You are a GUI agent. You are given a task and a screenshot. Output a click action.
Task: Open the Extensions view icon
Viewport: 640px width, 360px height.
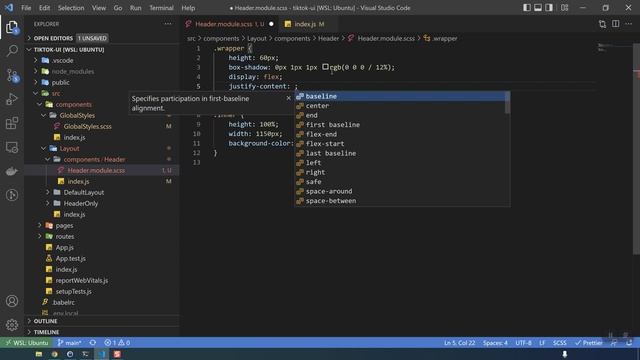(x=12, y=123)
